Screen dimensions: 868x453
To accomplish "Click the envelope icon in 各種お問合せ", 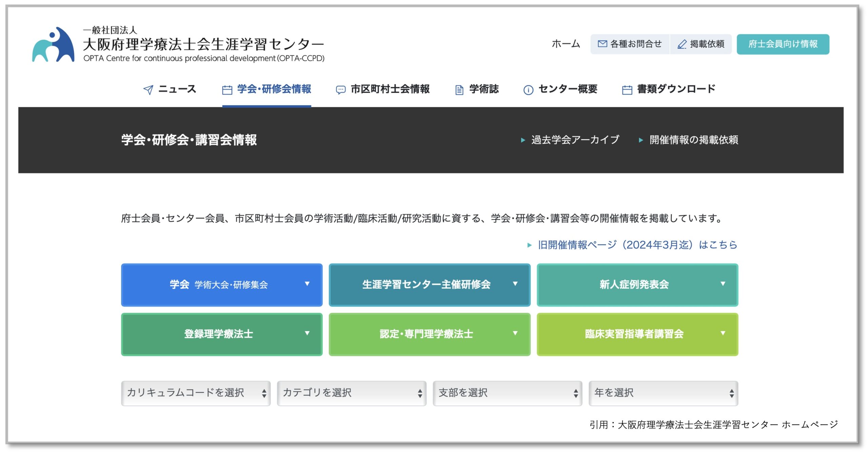I will [602, 44].
